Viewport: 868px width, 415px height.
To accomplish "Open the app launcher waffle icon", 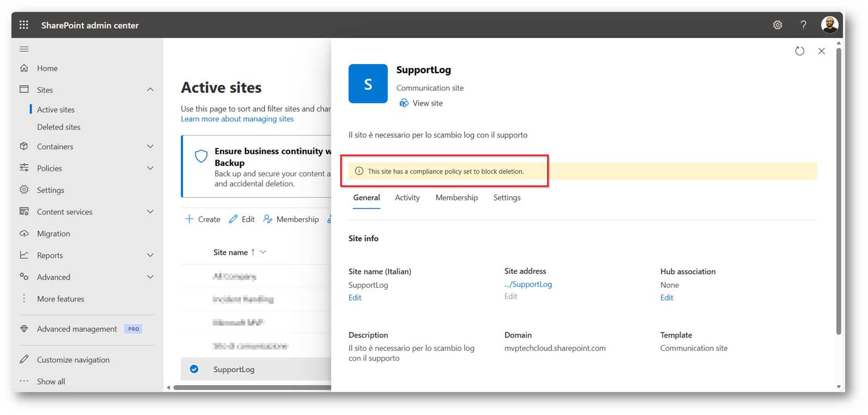I will tap(24, 25).
